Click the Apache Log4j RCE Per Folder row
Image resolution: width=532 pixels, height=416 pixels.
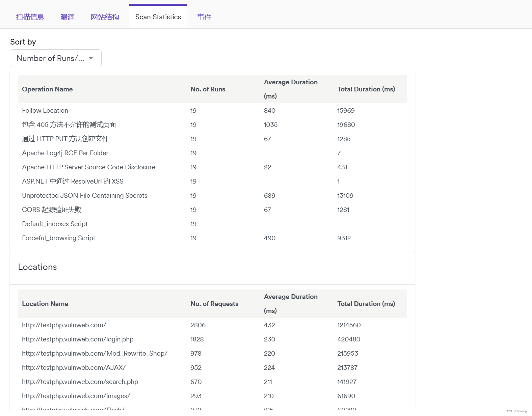[x=65, y=153]
